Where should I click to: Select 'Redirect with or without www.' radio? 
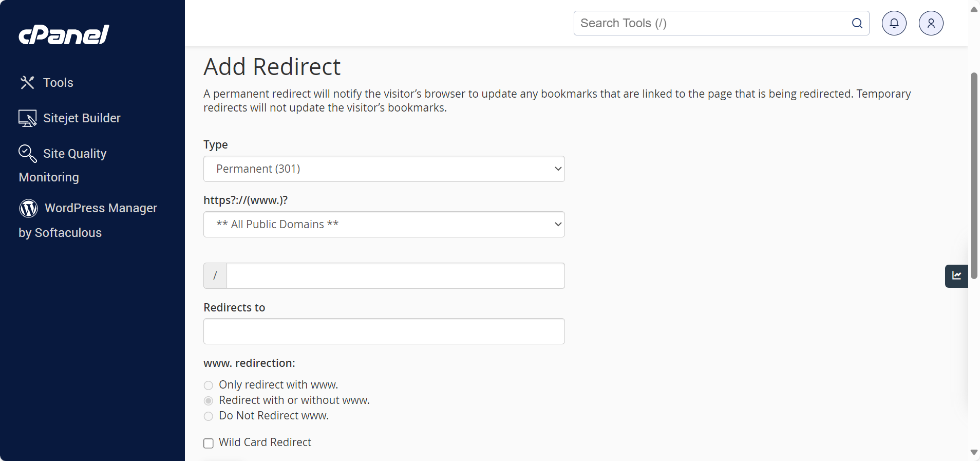[208, 401]
